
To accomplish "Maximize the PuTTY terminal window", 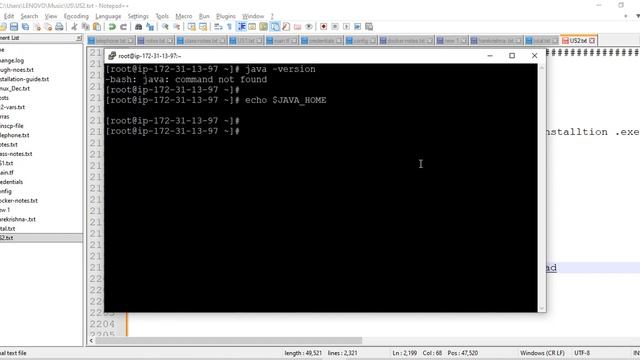I will point(512,56).
